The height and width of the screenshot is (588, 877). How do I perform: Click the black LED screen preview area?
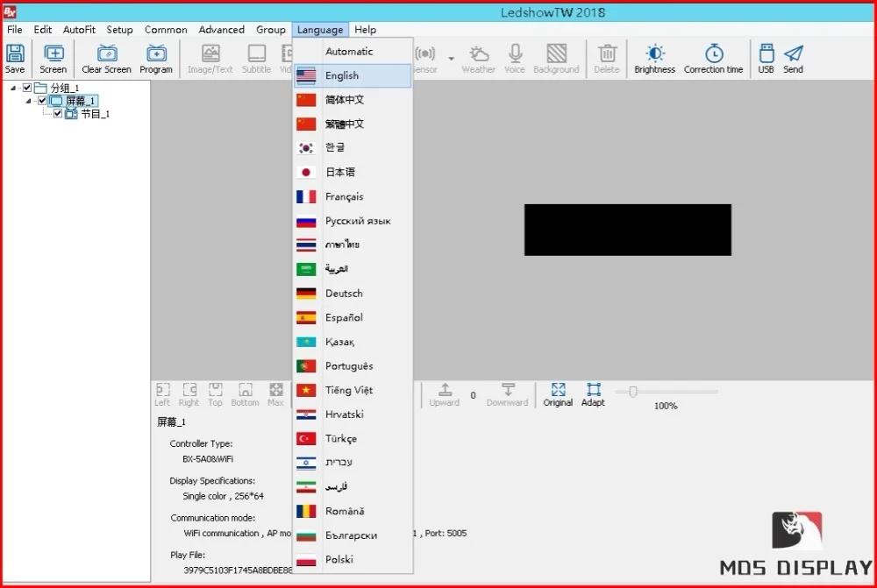pyautogui.click(x=628, y=230)
